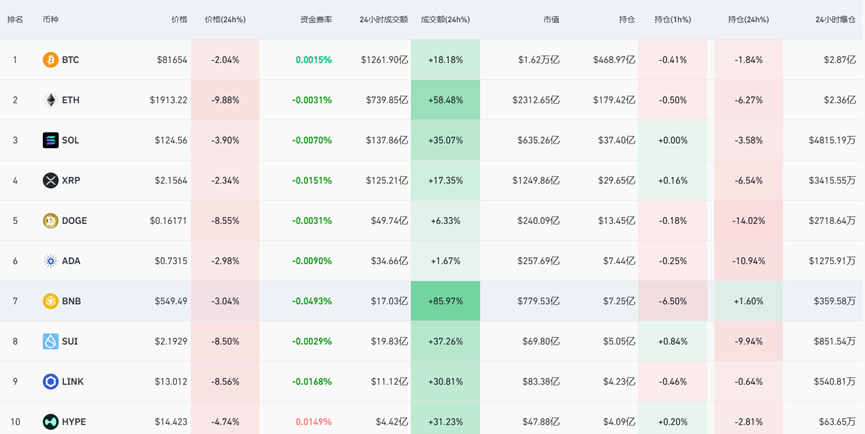Sort by 价格(24h%) column header
The image size is (865, 434).
coord(225,19)
